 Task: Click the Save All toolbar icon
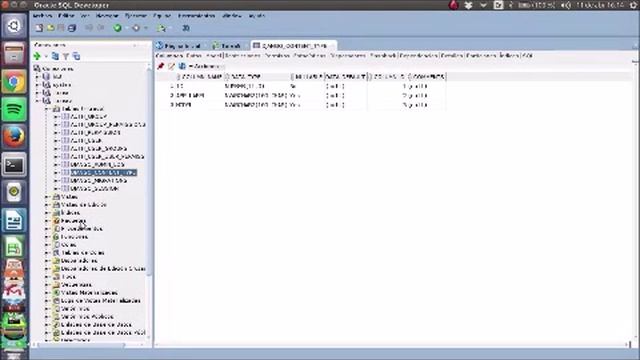point(72,28)
